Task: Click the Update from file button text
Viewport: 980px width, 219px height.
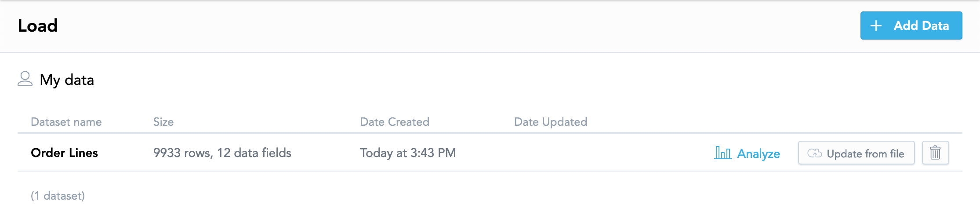Action: tap(865, 153)
